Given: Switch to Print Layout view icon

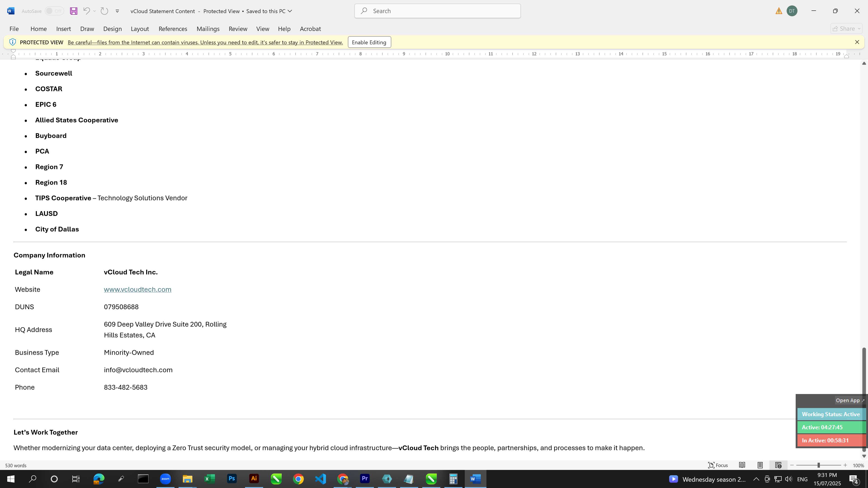Looking at the screenshot, I should pos(760,465).
